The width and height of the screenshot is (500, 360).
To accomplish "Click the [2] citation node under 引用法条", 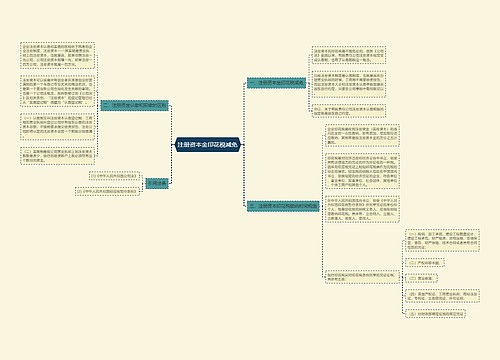I will (107, 191).
